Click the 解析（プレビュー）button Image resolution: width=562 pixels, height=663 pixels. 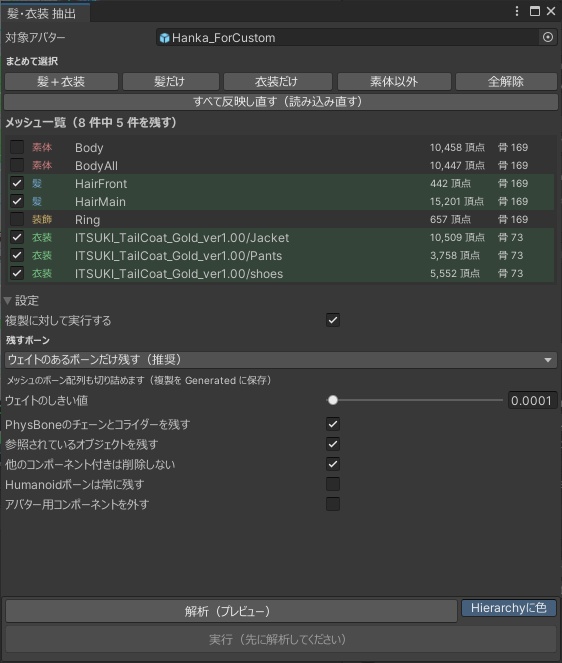pos(231,611)
